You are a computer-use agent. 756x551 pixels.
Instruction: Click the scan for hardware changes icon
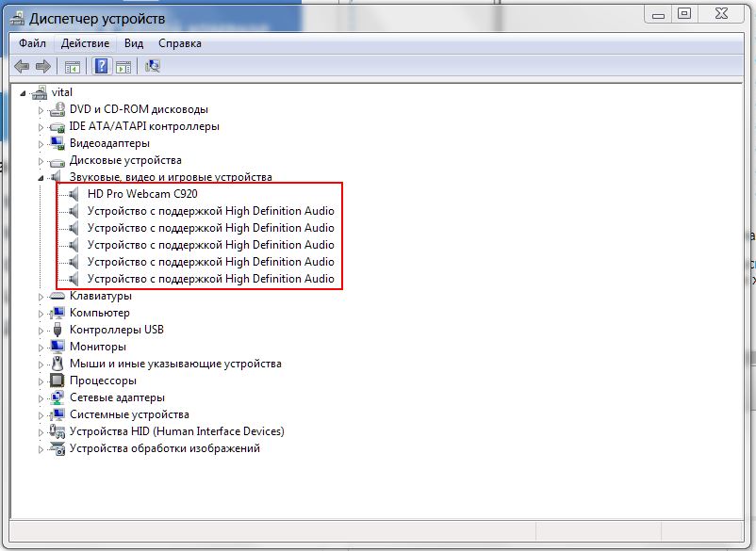coord(153,66)
